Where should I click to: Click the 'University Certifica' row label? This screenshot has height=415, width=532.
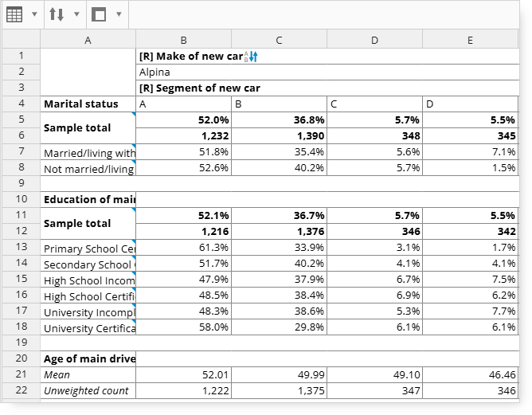click(88, 327)
